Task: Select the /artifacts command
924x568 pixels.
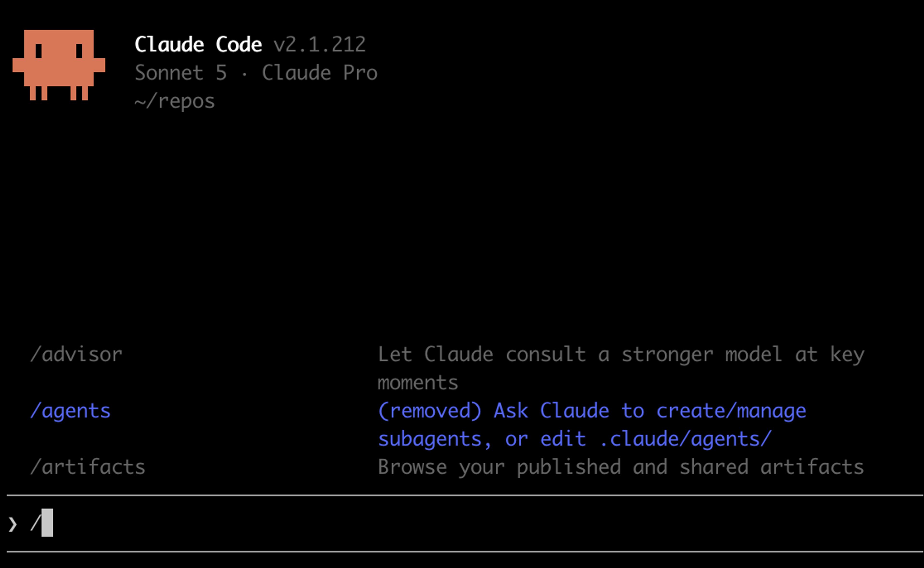Action: pos(88,467)
